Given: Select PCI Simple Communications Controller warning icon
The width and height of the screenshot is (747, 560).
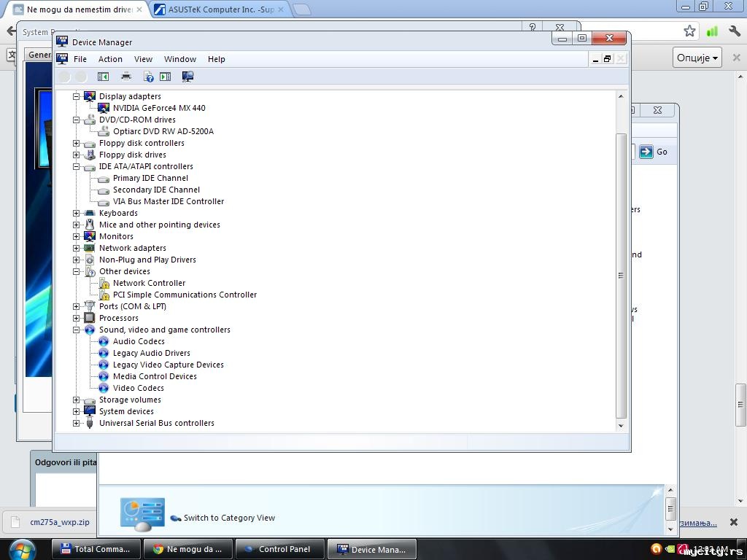Looking at the screenshot, I should 104,295.
